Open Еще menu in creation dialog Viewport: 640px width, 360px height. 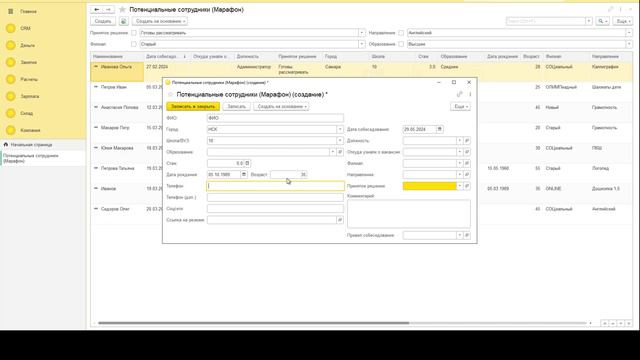pos(460,107)
